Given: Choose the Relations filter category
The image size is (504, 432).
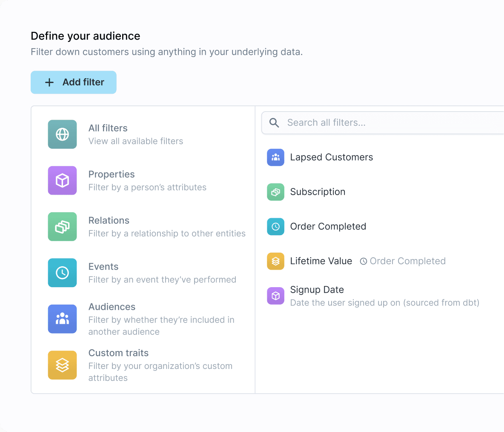Looking at the screenshot, I should click(109, 220).
